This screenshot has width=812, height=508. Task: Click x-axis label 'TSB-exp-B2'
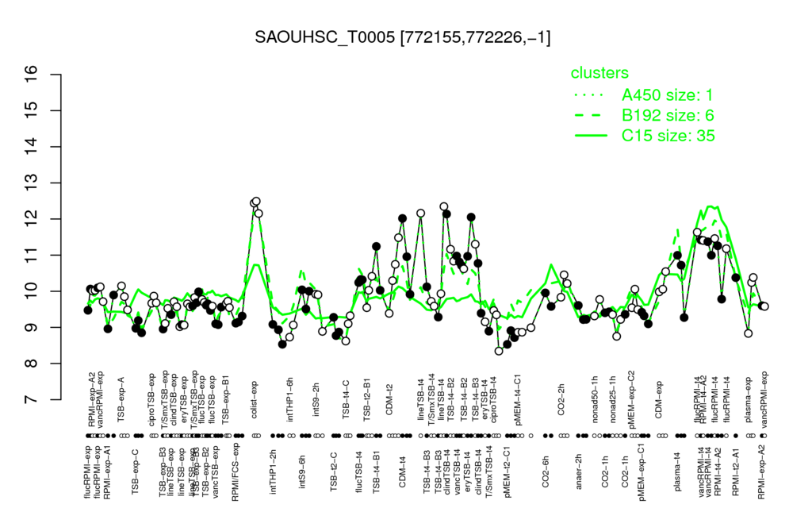coord(205,470)
